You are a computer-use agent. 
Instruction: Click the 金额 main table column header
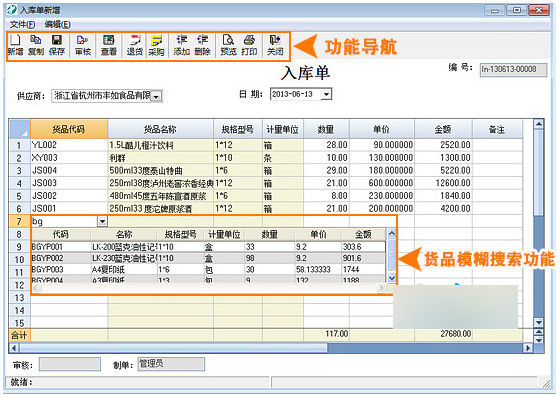(443, 129)
